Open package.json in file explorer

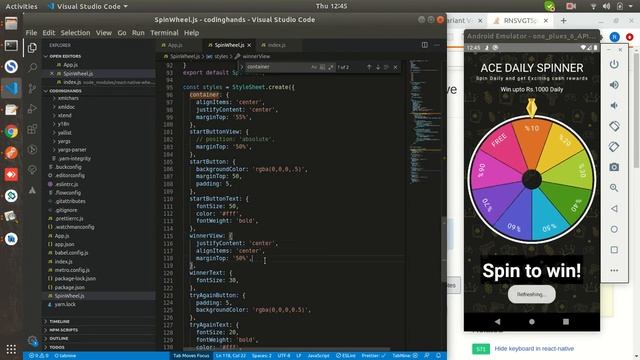[70, 287]
